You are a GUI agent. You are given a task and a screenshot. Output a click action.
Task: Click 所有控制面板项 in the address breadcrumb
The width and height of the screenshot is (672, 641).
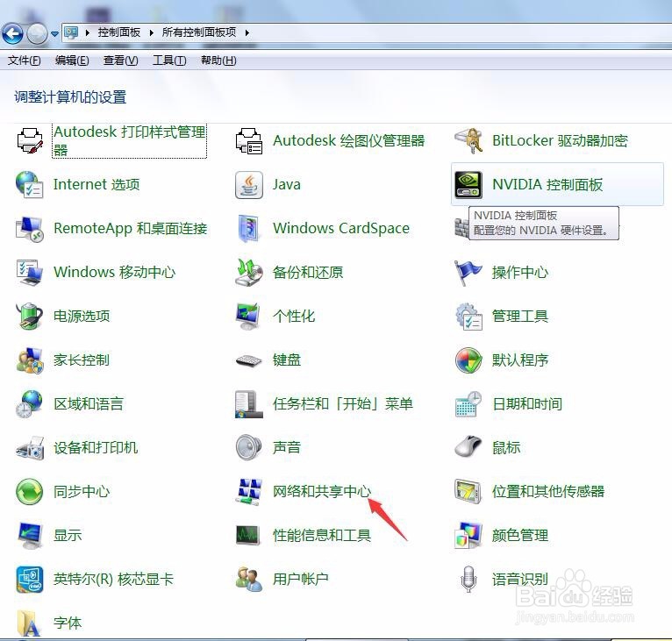(199, 32)
